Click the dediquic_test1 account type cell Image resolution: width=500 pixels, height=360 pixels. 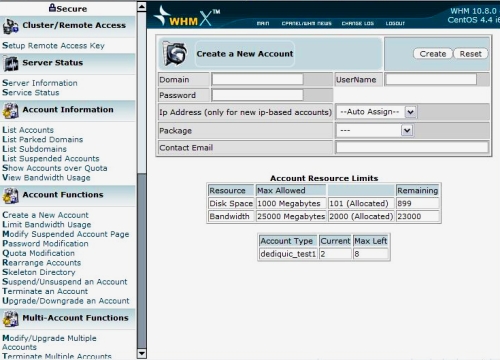(288, 254)
